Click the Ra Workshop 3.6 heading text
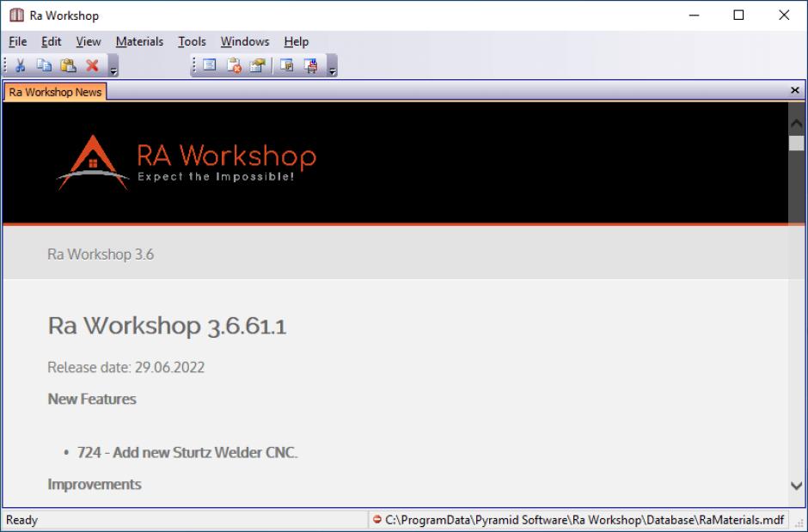Viewport: 808px width, 532px height. pyautogui.click(x=101, y=254)
